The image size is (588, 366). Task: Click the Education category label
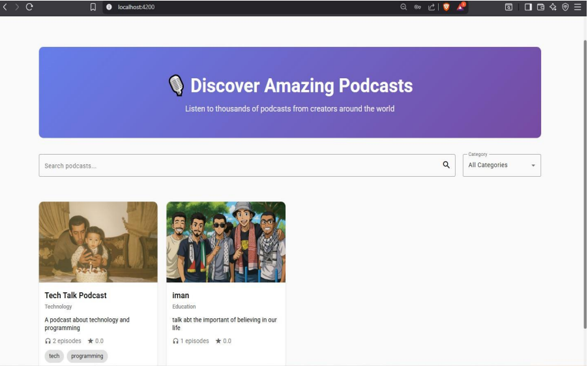[x=184, y=307]
